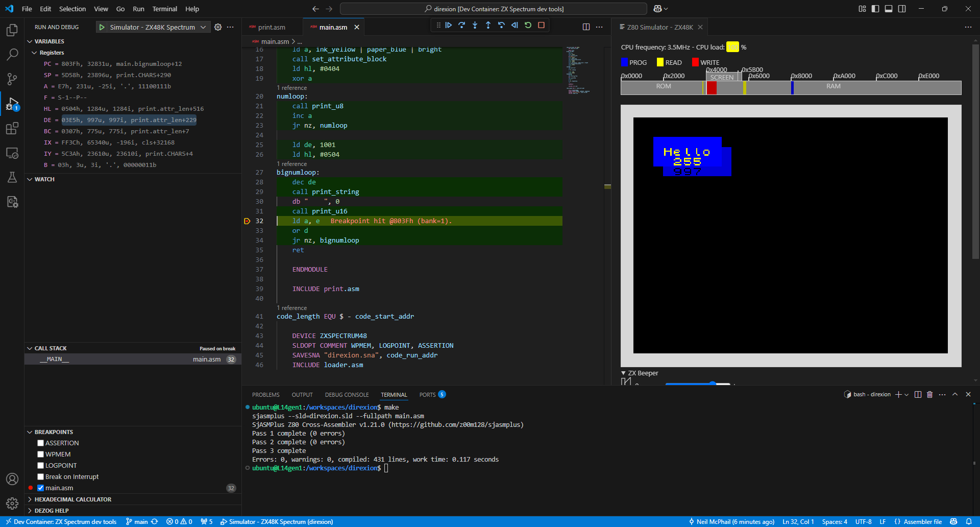Step Back in the debug toolbar
This screenshot has height=527, width=980.
coord(502,25)
